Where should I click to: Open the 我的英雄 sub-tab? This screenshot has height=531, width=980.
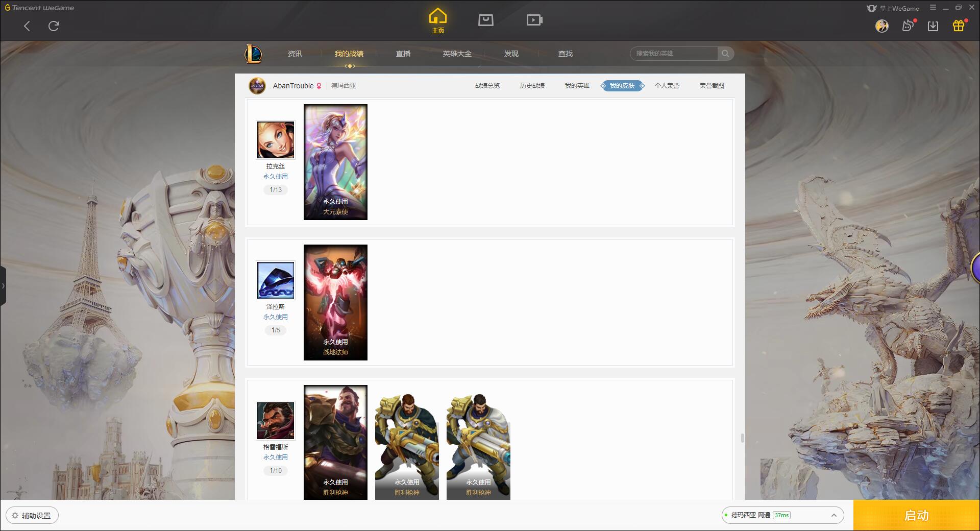577,86
